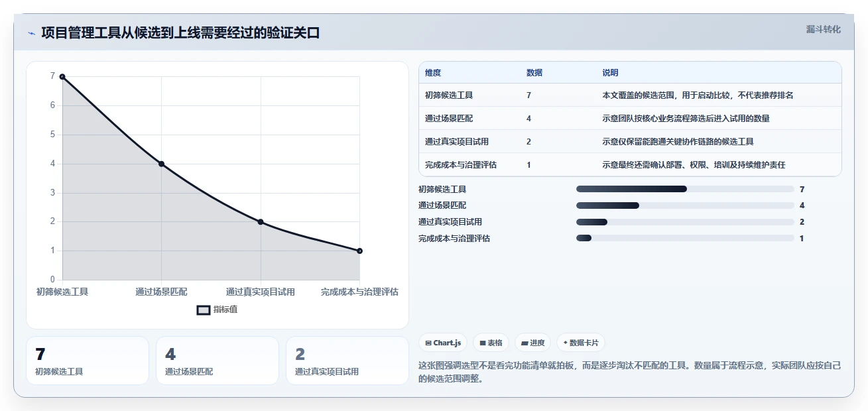Select the 表格 tag chip
This screenshot has width=868, height=411.
[x=491, y=343]
